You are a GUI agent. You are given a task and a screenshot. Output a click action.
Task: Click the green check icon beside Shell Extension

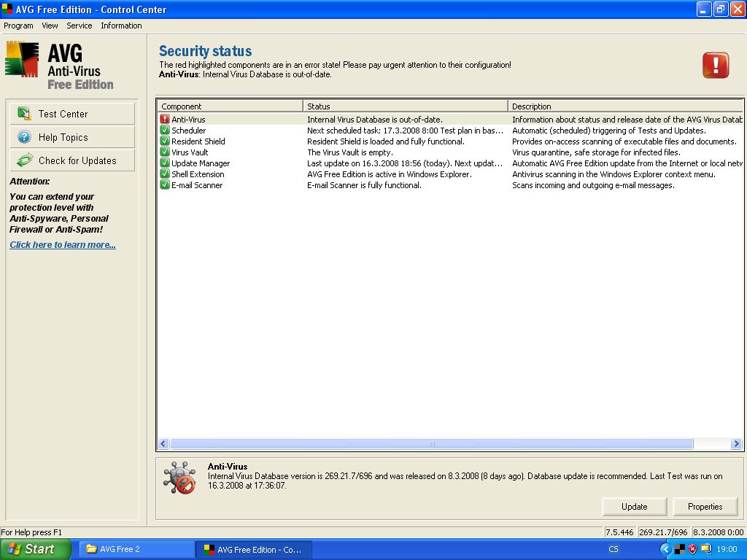pos(165,174)
